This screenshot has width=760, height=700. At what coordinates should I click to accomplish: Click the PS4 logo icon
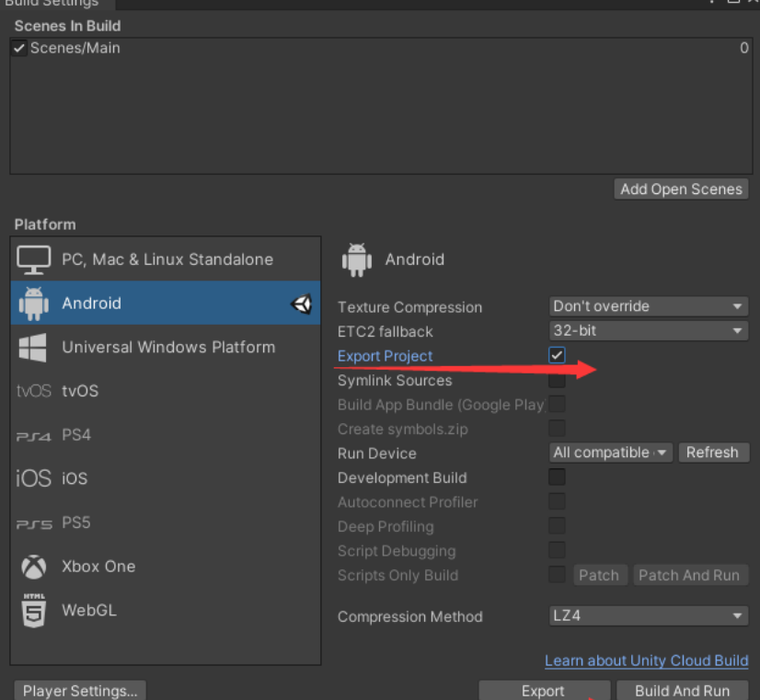[33, 437]
